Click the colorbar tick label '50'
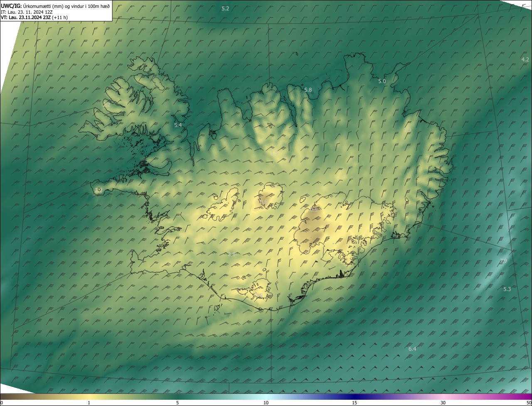The width and height of the screenshot is (532, 406). (529, 403)
